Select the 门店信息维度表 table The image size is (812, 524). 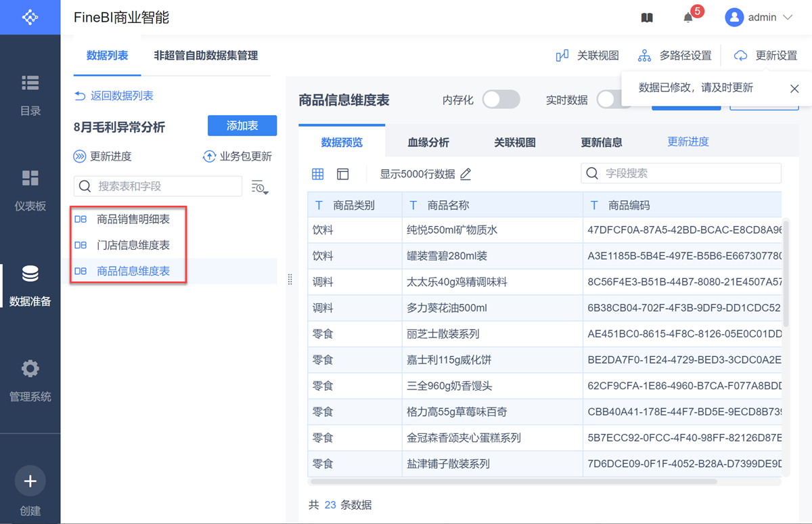(x=133, y=245)
